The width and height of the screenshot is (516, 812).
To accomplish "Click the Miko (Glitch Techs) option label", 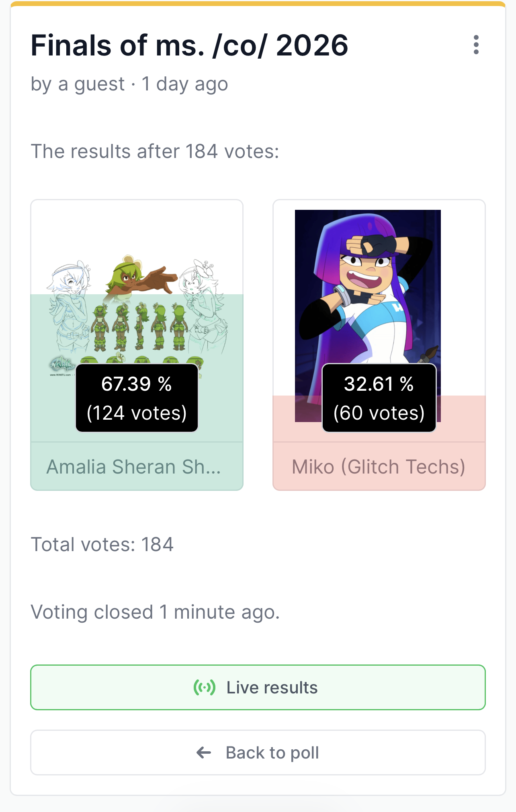I will (x=379, y=467).
